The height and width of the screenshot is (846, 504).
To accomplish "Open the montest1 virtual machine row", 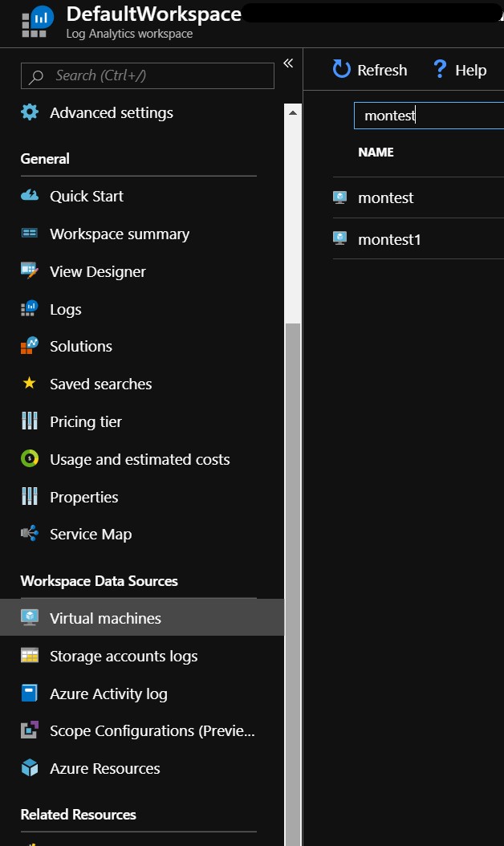I will click(x=418, y=238).
